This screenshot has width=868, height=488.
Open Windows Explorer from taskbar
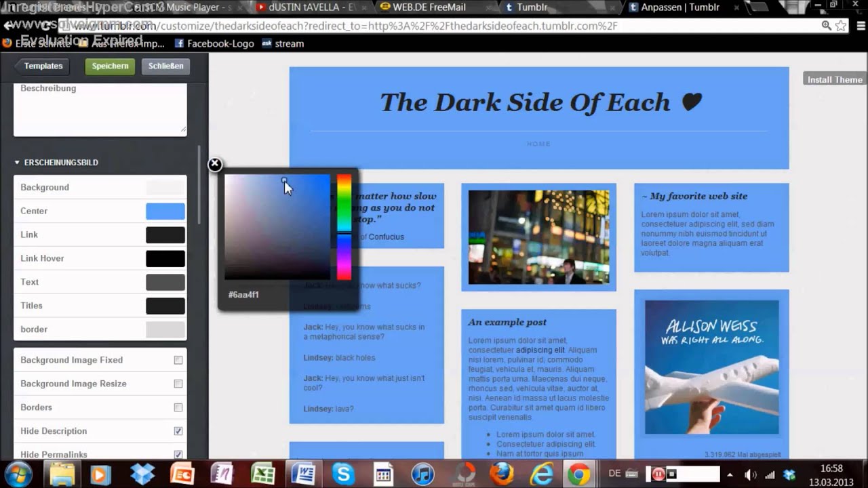[x=62, y=474]
